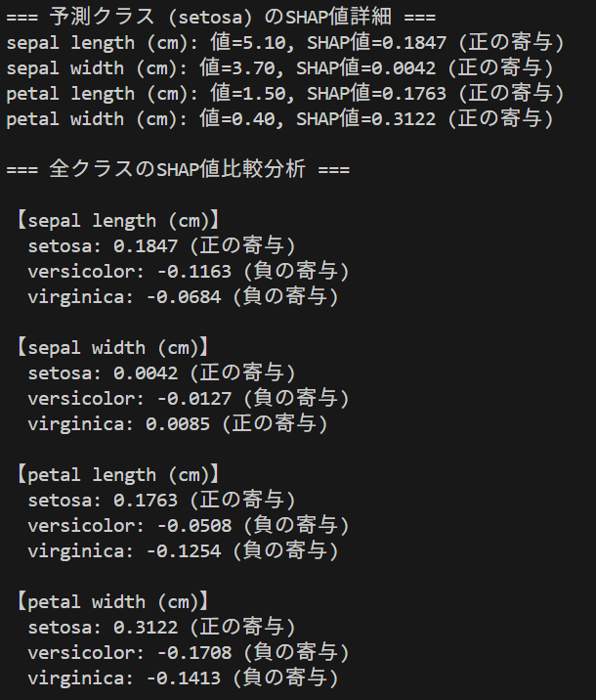Click the petal width 値=0.40 line
Image resolution: width=596 pixels, height=700 pixels.
point(280,119)
